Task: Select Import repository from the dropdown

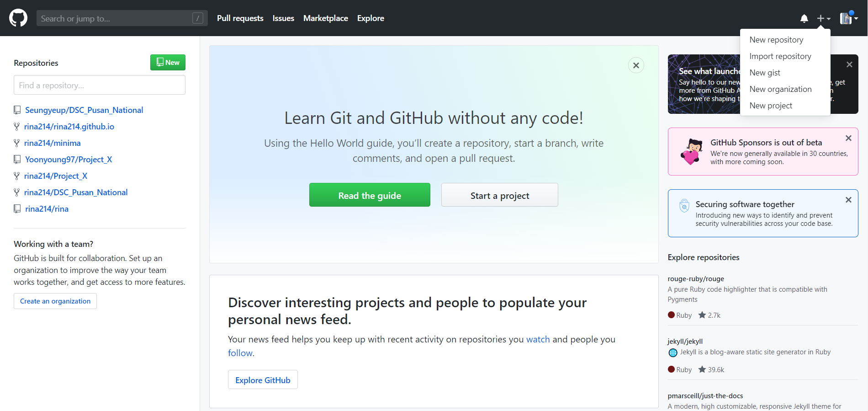Action: (785, 56)
